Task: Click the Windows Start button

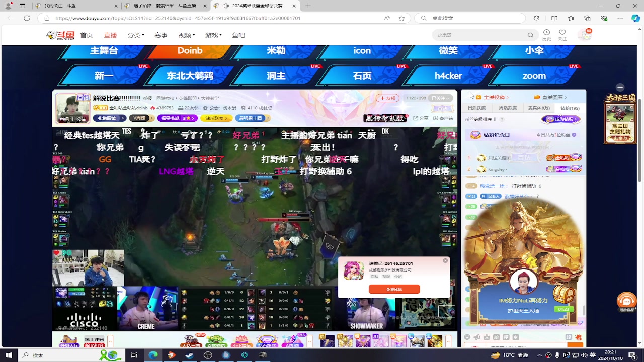Action: click(x=9, y=355)
